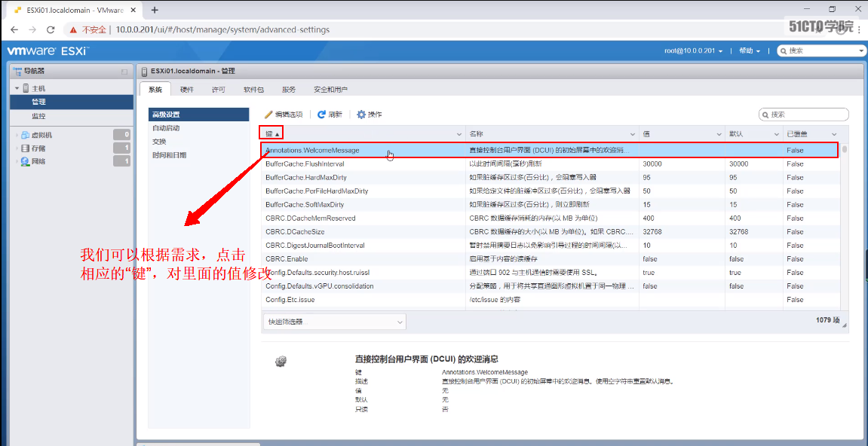Click the advanced settings search field
This screenshot has height=446, width=868.
click(804, 115)
